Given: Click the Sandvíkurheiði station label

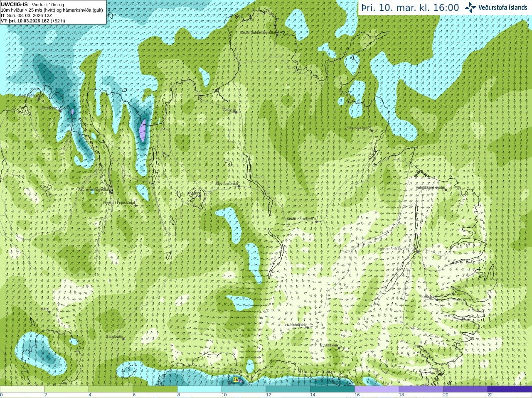Looking at the screenshot, I should 359,128.
